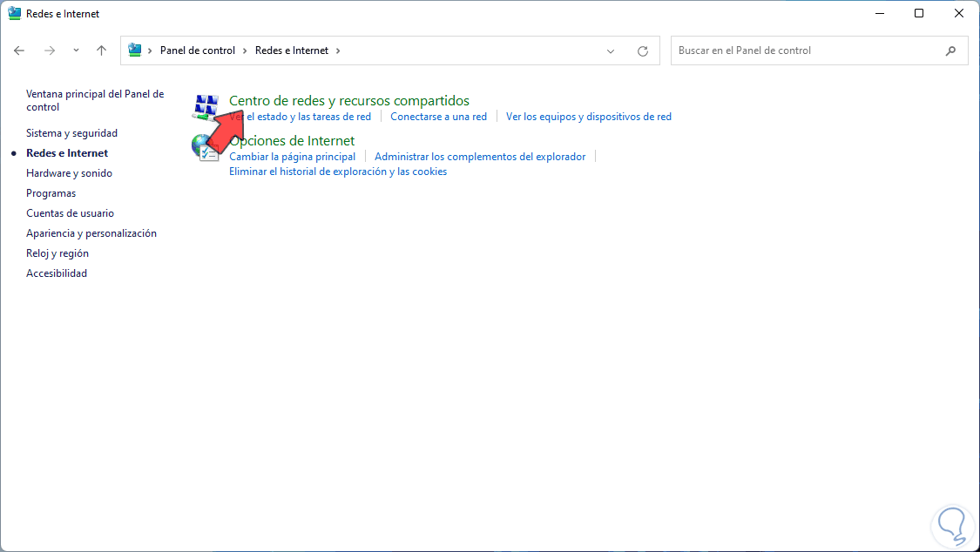This screenshot has width=980, height=552.
Task: Open Apariencia y personalización category
Action: (91, 233)
